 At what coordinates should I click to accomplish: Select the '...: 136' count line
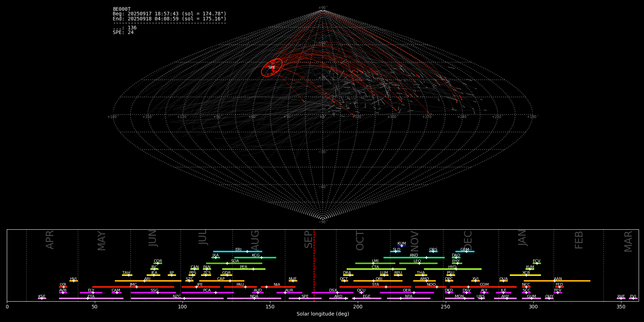coord(125,28)
